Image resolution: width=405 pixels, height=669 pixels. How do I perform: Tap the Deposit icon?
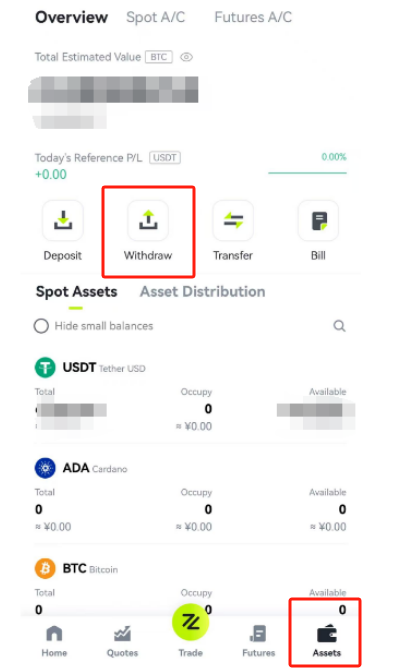[63, 221]
